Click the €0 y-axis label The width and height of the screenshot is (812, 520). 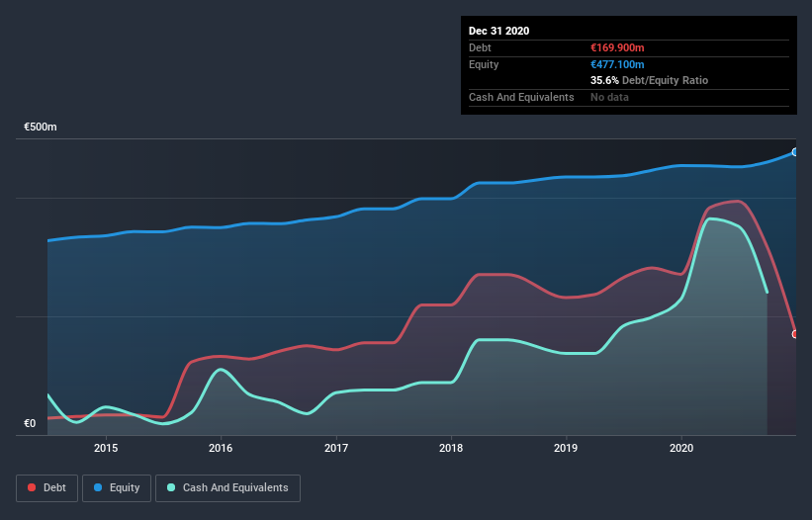point(30,423)
